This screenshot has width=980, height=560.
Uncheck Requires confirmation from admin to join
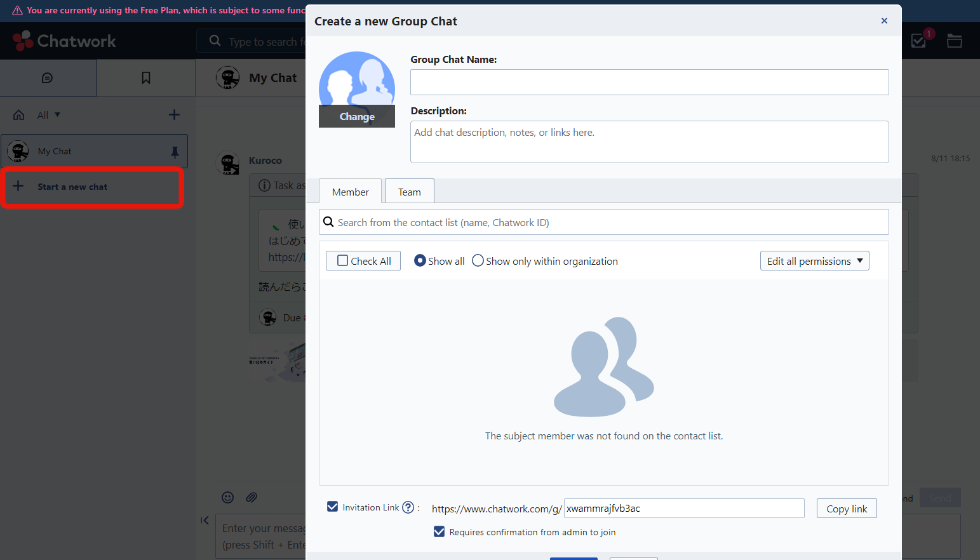(439, 531)
